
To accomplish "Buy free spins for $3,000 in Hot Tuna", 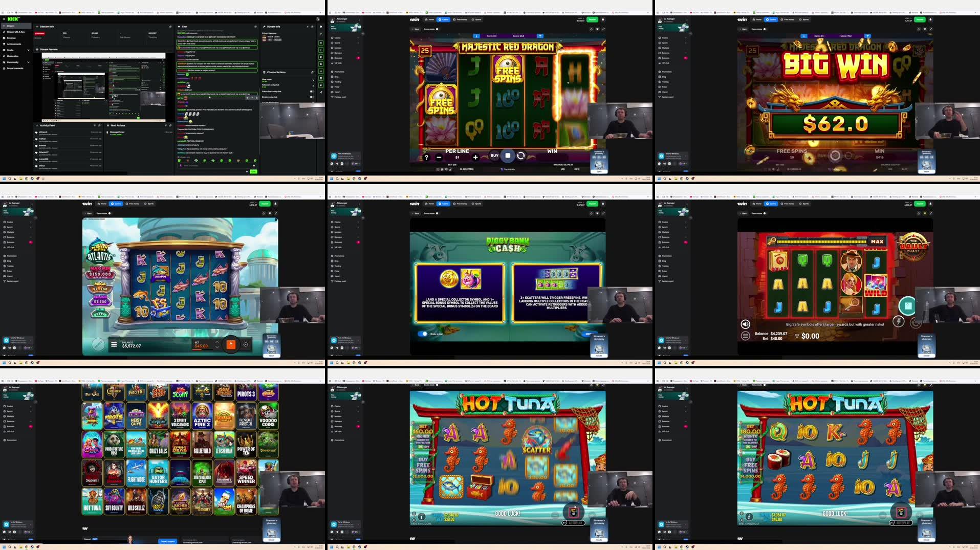I will (x=423, y=468).
